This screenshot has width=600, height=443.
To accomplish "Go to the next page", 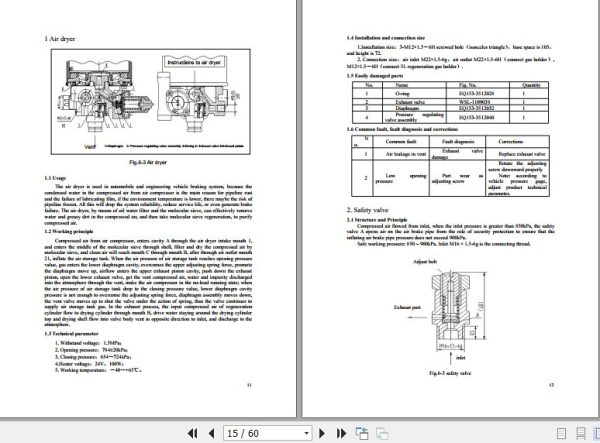I will [322, 433].
